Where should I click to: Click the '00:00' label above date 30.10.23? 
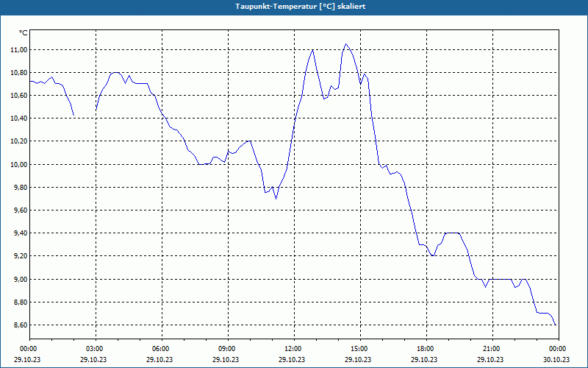pos(559,349)
